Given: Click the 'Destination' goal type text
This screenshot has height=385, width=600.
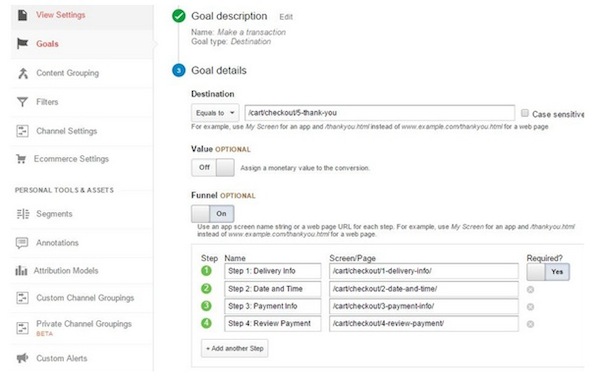Looking at the screenshot, I should tap(251, 41).
